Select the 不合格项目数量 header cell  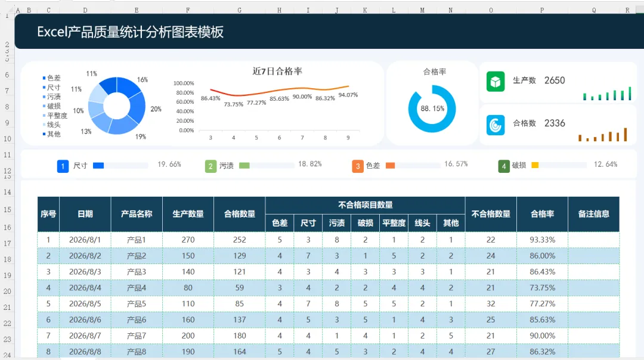pos(365,205)
